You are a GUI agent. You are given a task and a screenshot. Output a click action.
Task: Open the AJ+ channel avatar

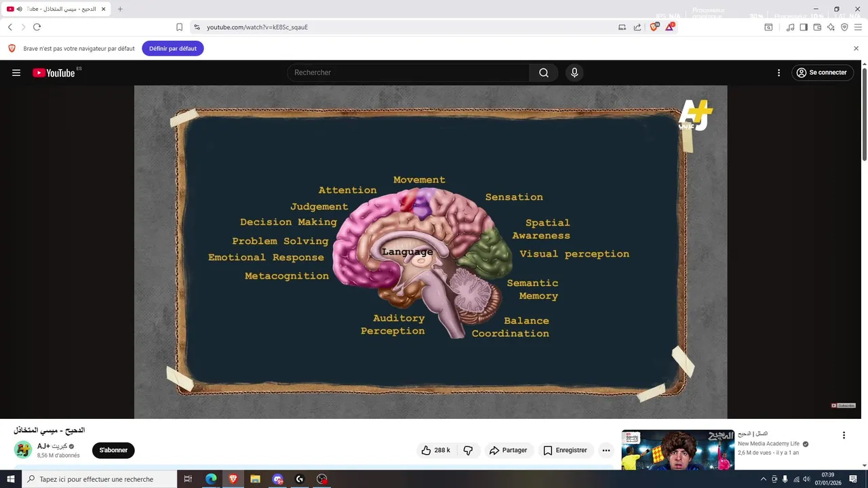23,450
